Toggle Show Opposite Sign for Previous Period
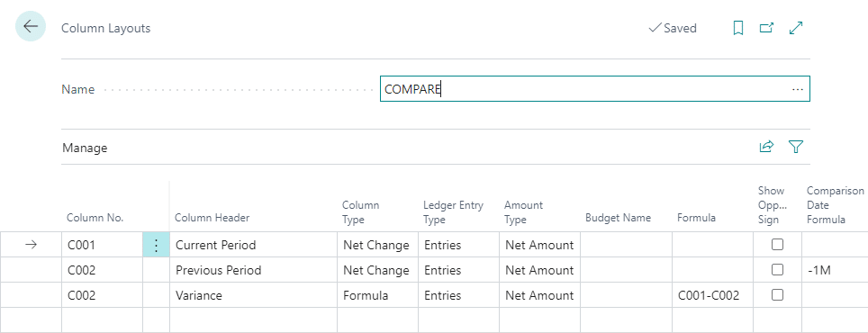The height and width of the screenshot is (333, 868). (777, 270)
